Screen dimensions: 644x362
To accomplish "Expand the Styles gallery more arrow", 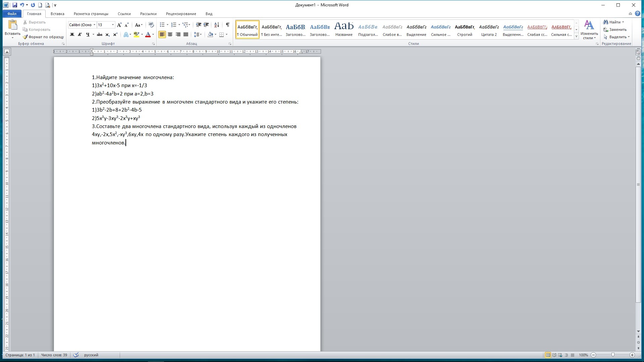I will click(576, 37).
